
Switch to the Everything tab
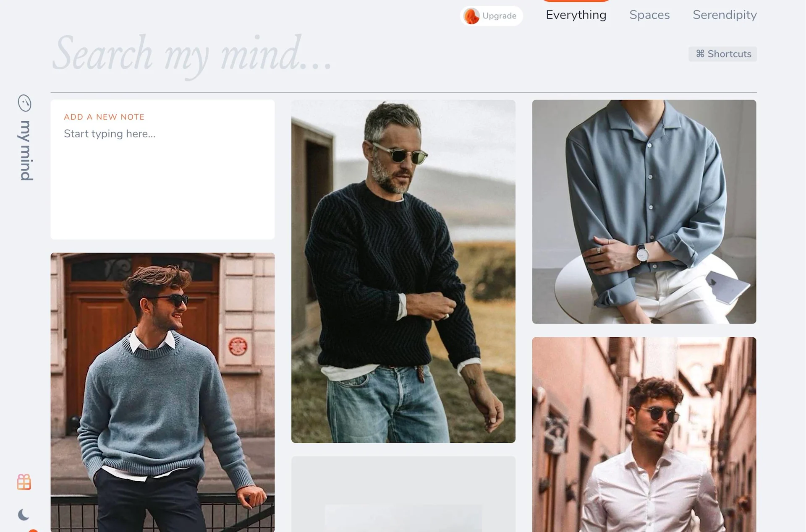(576, 15)
